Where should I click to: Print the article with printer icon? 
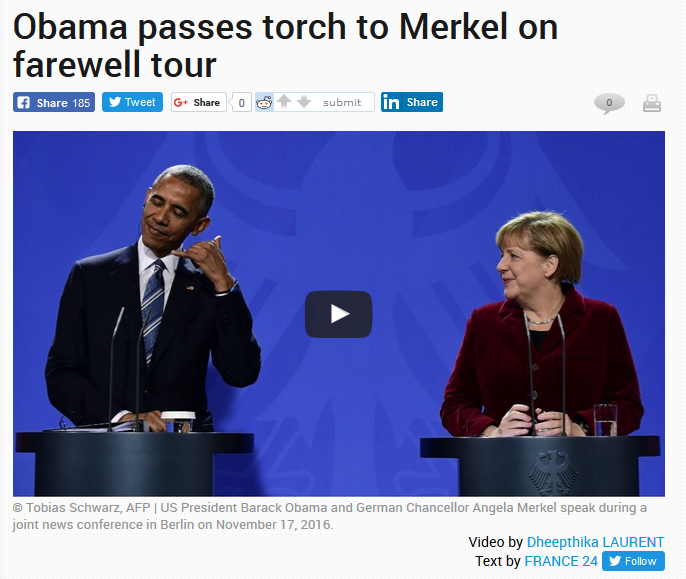(652, 103)
